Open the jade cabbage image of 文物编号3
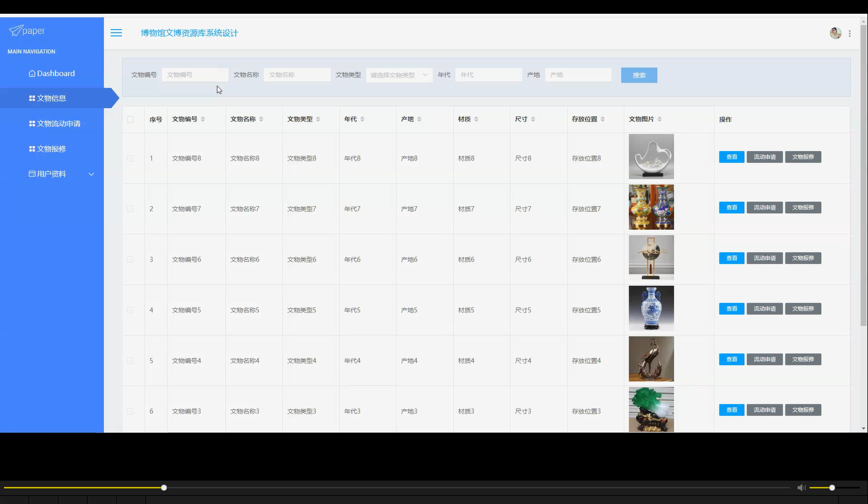Image resolution: width=868 pixels, height=504 pixels. [x=651, y=409]
